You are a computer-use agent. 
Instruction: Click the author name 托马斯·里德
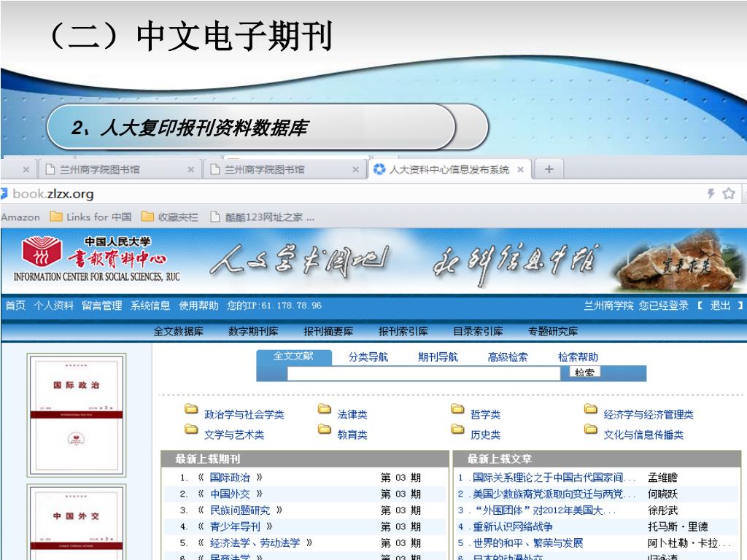pyautogui.click(x=678, y=526)
